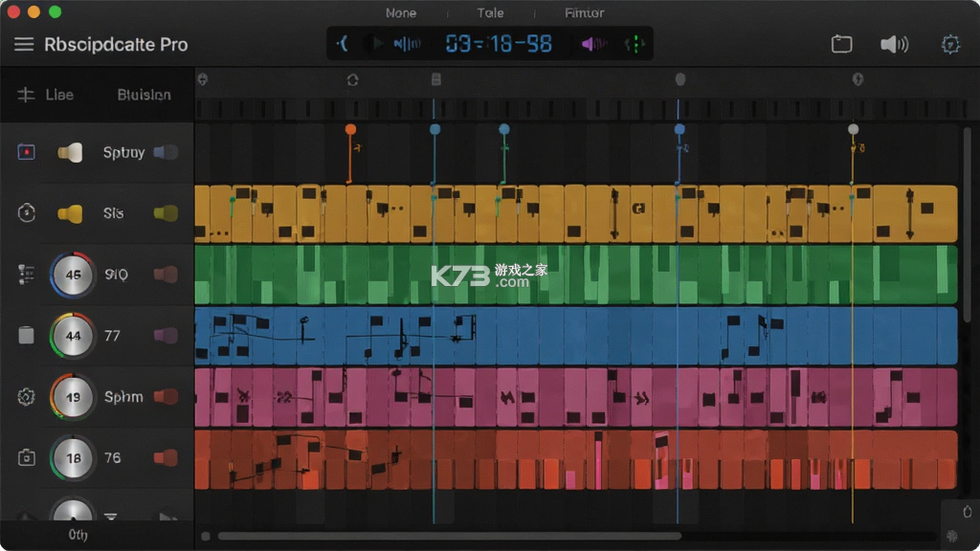Toggle the red switch on the Sphm track
The image size is (980, 551).
(x=166, y=397)
